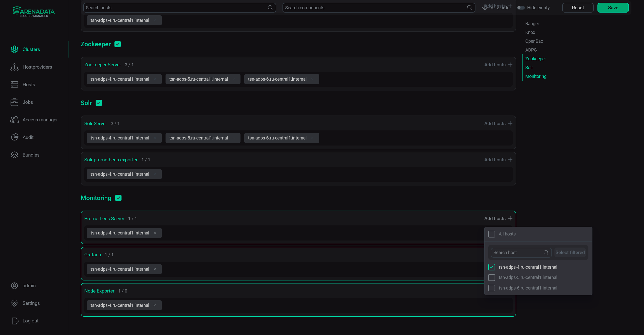Check the All hosts checkbox
Screen dimensions: 644x335
(492, 234)
